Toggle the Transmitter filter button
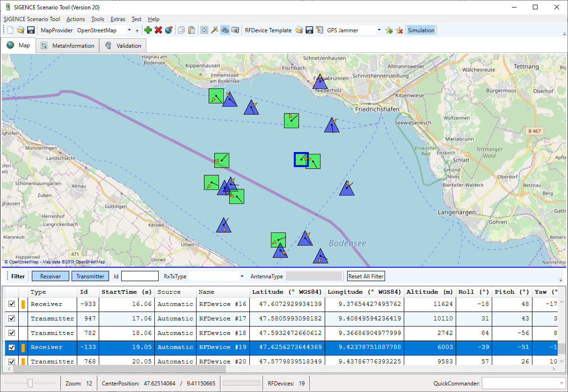Image resolution: width=568 pixels, height=392 pixels. coord(90,276)
